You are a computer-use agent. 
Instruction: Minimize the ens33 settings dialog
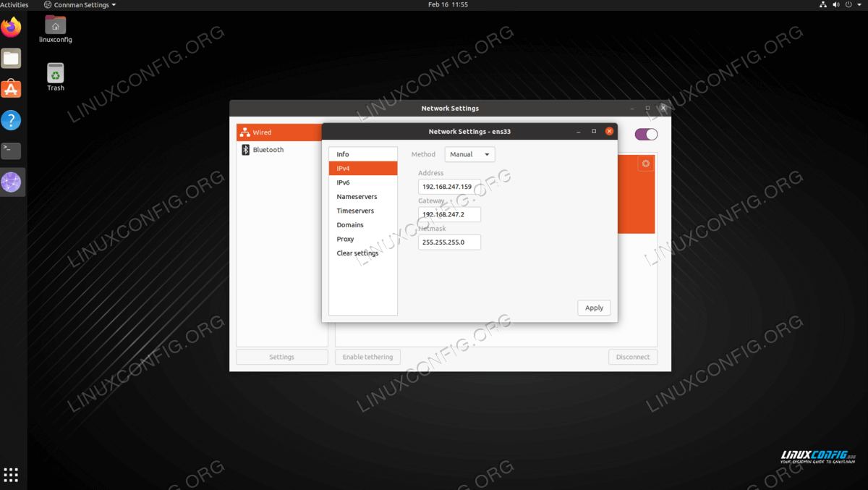(579, 132)
